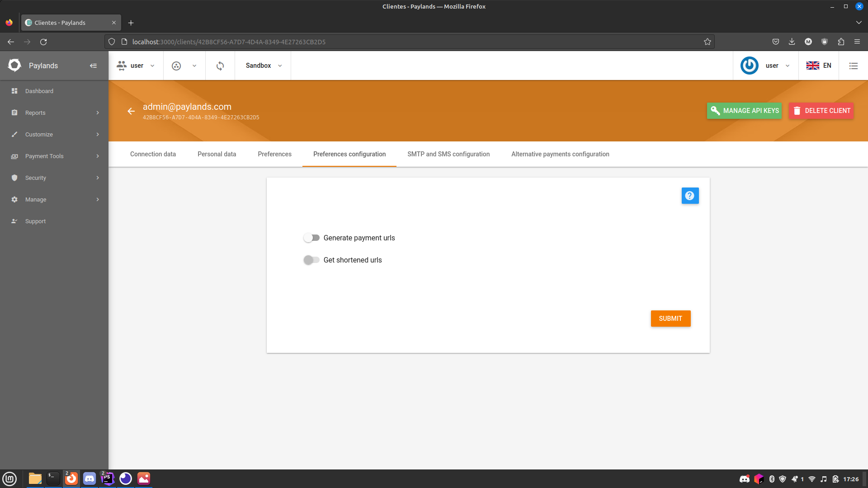The width and height of the screenshot is (868, 488).
Task: Expand the Customize menu
Action: 54,134
